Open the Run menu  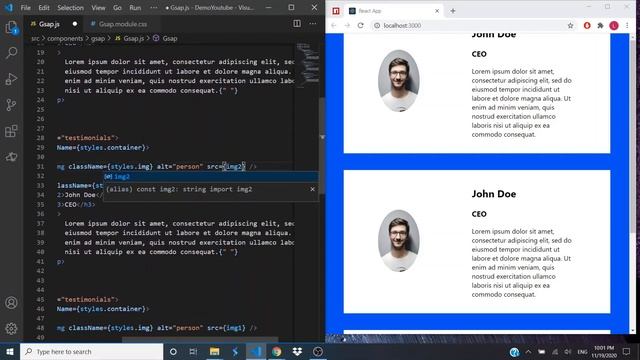click(135, 8)
